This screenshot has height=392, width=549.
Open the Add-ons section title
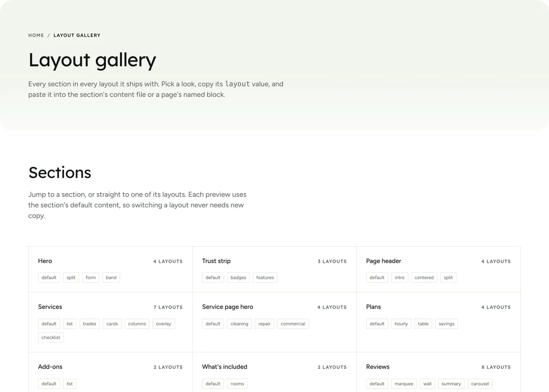[x=50, y=366]
